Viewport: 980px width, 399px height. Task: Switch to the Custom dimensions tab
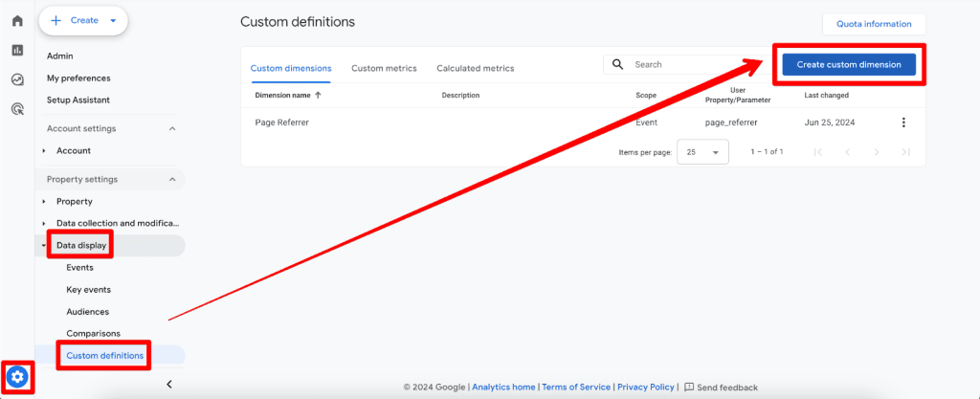click(291, 68)
